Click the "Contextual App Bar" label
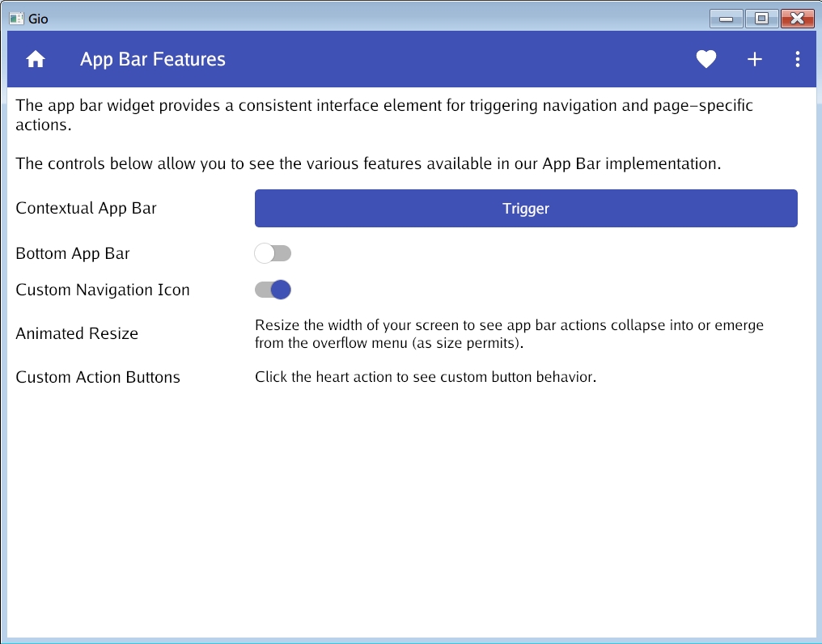This screenshot has height=644, width=822. point(87,208)
